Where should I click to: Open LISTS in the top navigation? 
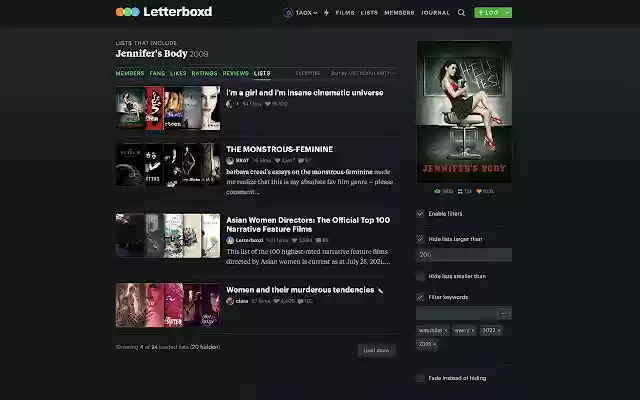pyautogui.click(x=369, y=13)
